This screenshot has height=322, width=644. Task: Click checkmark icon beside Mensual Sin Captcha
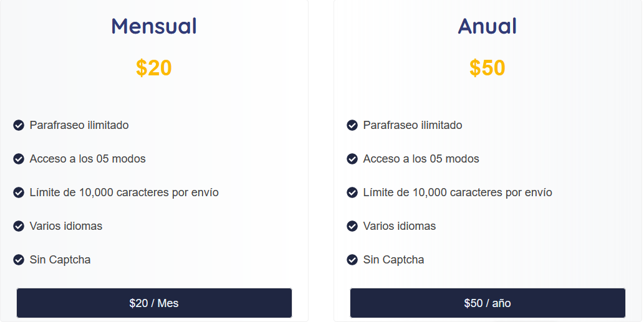coord(19,260)
